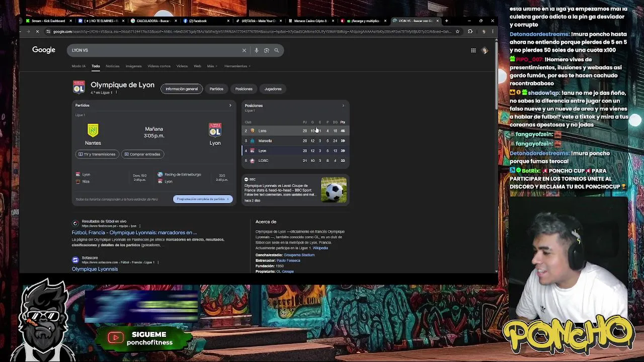Start voice search with microphone icon
644x362 pixels.
click(257, 50)
